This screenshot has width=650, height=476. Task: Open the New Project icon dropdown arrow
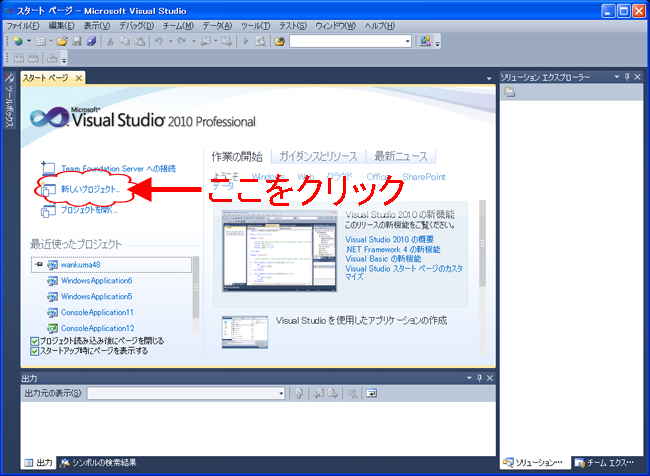click(29, 41)
